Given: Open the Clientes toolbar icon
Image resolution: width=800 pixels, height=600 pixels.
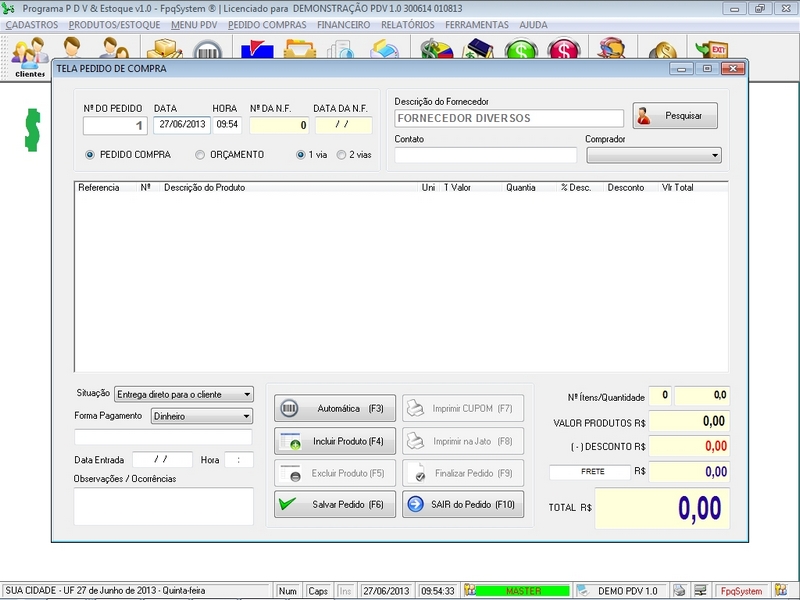Looking at the screenshot, I should pyautogui.click(x=30, y=56).
